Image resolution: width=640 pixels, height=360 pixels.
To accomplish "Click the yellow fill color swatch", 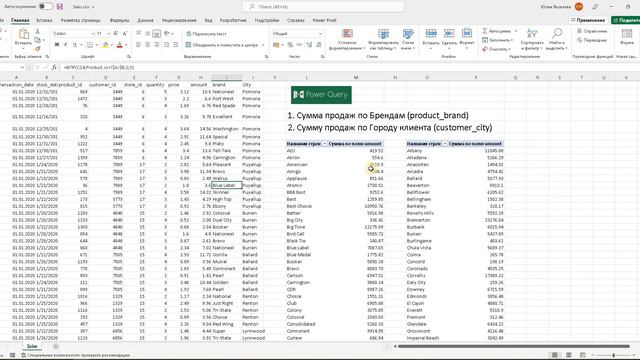I will click(x=105, y=45).
